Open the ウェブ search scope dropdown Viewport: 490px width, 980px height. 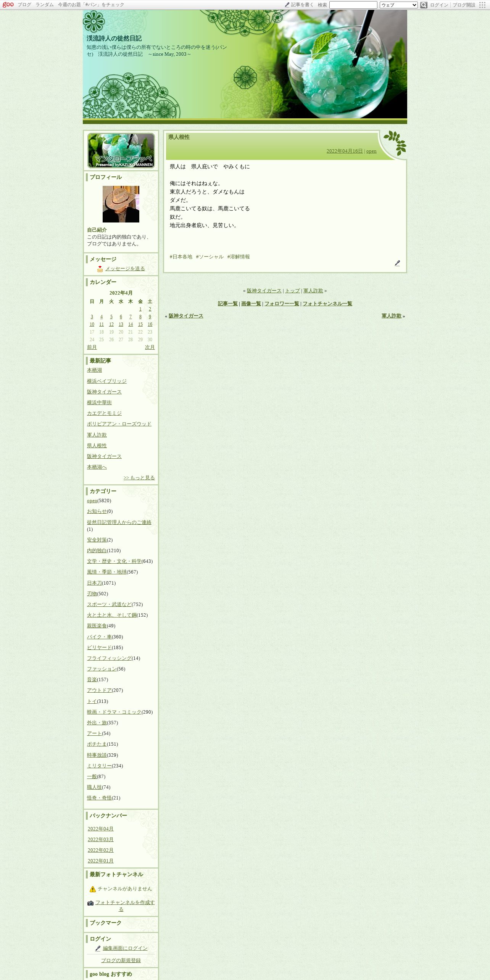coord(398,5)
